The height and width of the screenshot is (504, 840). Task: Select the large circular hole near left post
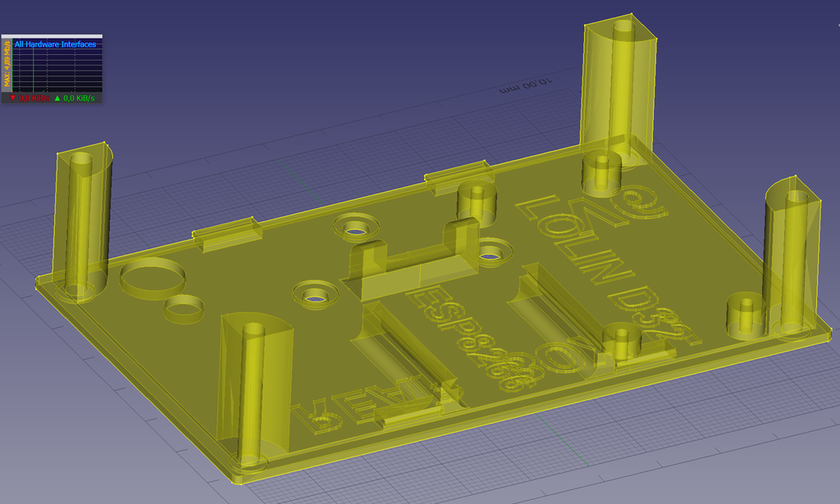(x=153, y=279)
